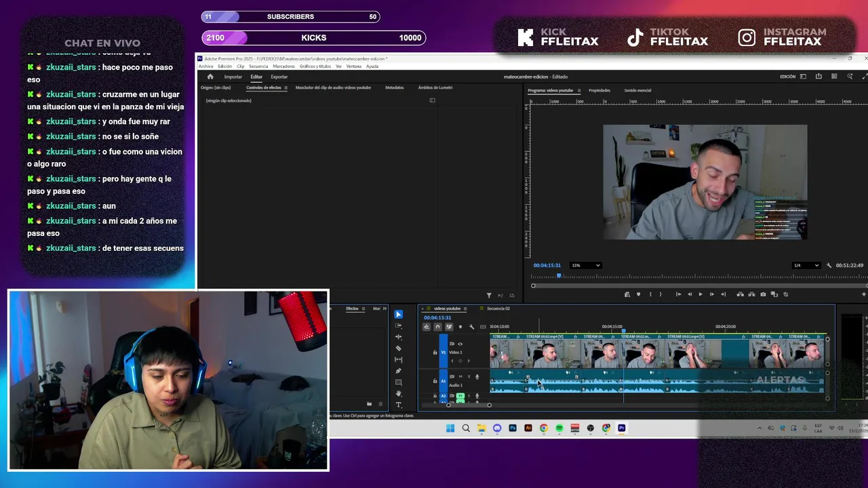Open Program monitor settings wrench

pyautogui.click(x=829, y=265)
